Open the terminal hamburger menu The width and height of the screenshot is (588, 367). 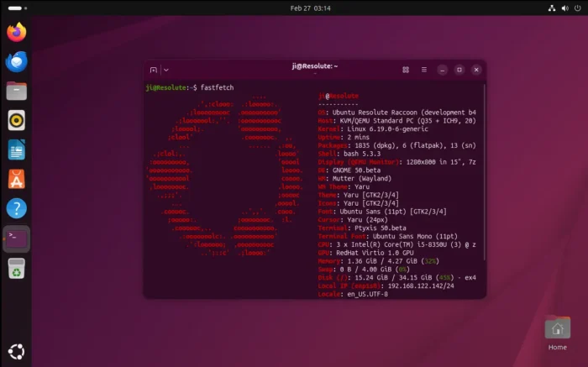click(423, 70)
